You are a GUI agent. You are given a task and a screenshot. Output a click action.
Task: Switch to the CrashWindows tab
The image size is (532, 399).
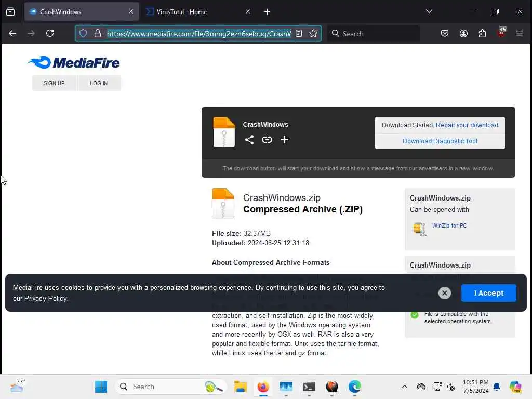[82, 11]
